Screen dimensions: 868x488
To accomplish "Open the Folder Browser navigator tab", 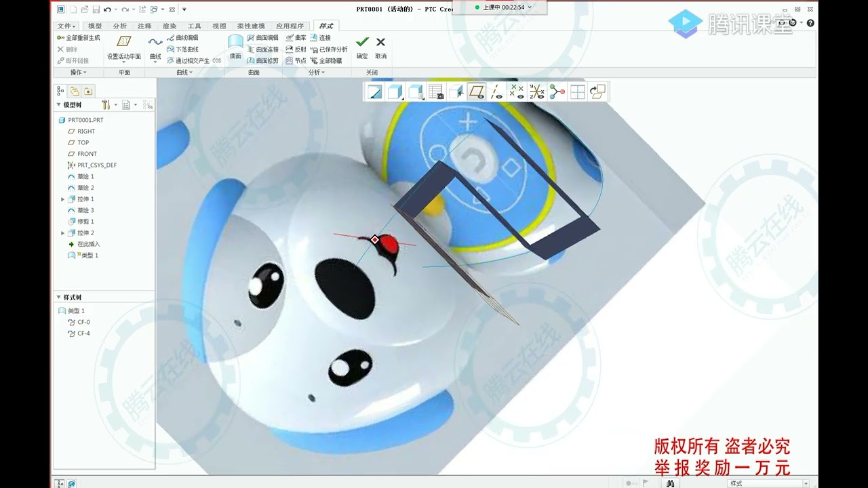I will (x=75, y=91).
